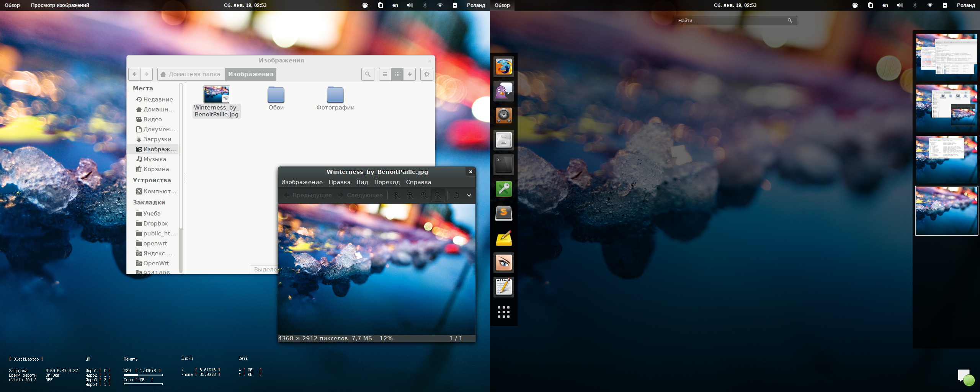Open view options down-arrow in file manager
Viewport: 980px width, 392px height.
pos(410,74)
